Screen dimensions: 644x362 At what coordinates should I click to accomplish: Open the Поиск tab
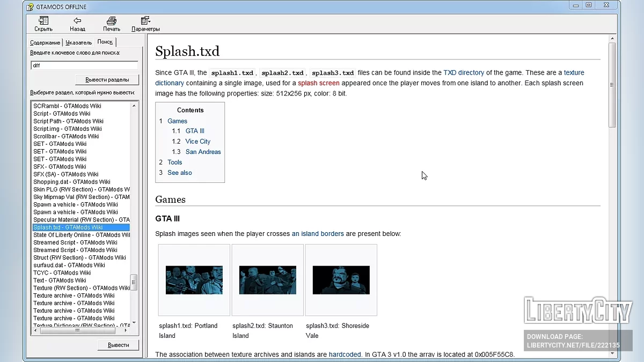105,42
